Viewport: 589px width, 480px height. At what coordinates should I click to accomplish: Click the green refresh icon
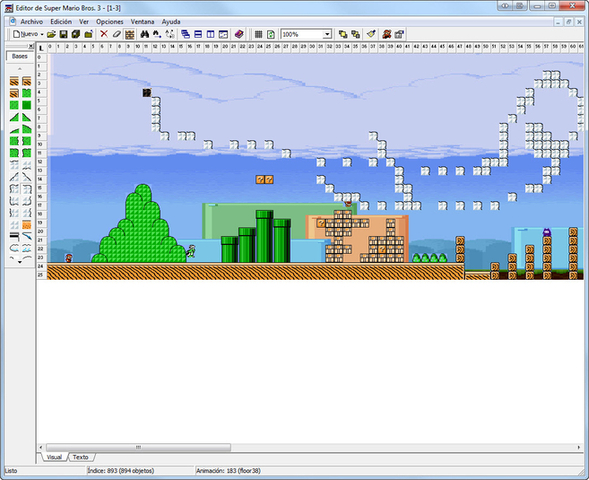click(270, 34)
